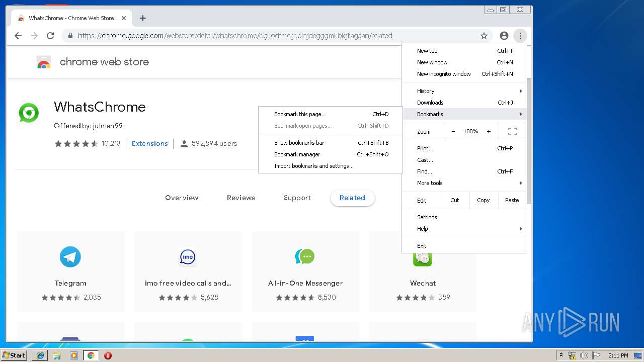Click Copy in Edit row
This screenshot has height=362, width=644.
(x=484, y=200)
